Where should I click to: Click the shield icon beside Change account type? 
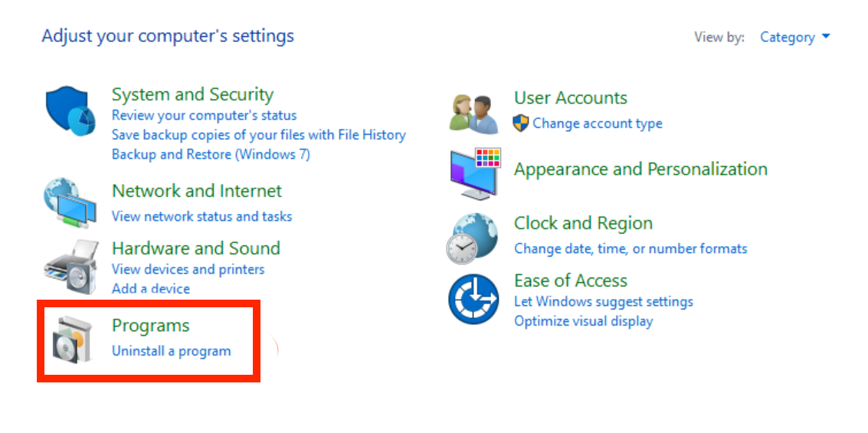pyautogui.click(x=521, y=123)
